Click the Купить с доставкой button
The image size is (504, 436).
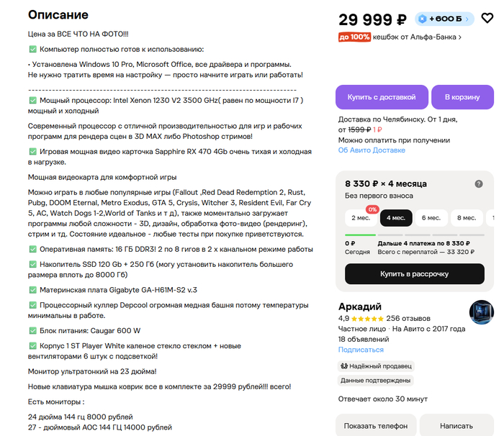(x=382, y=97)
